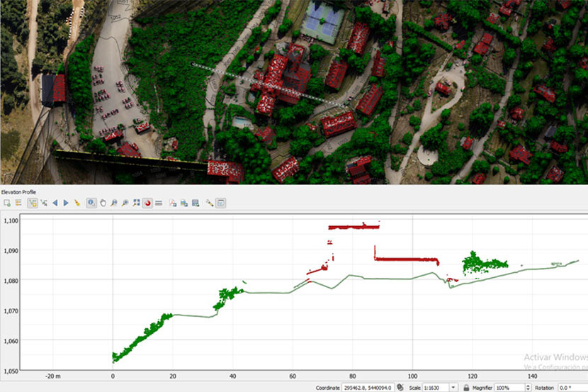Open the Scale dropdown arrow
The image size is (588, 392).
click(x=453, y=388)
